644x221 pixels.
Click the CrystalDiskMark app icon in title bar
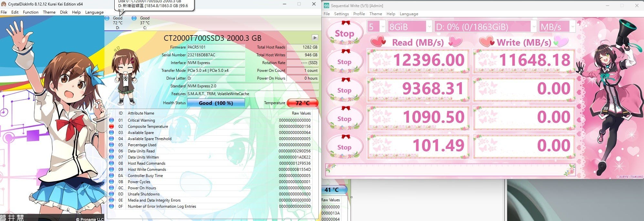click(326, 6)
